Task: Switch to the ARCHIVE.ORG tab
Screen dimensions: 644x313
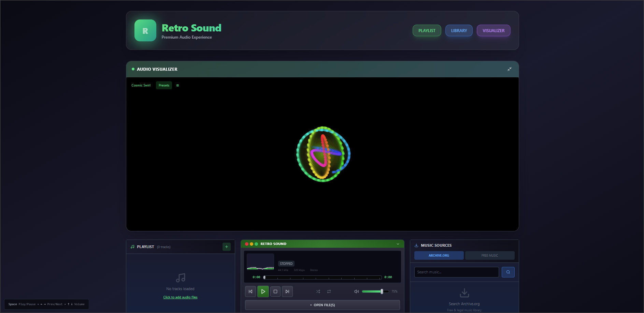Action: 439,255
